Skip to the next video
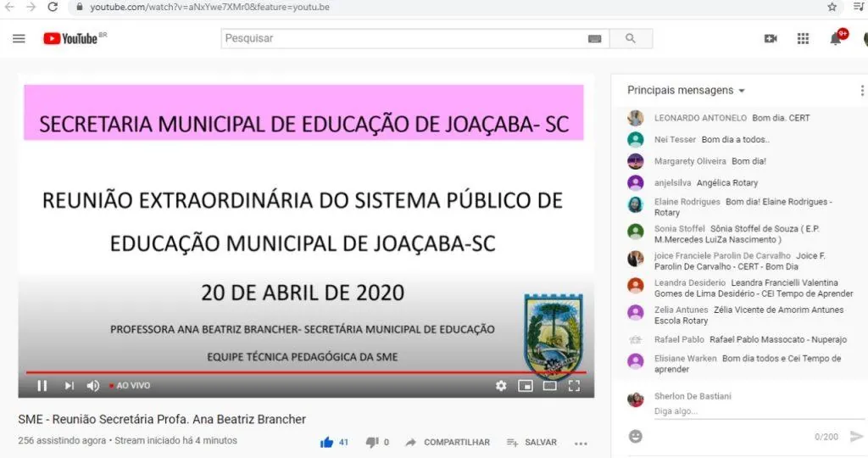The image size is (868, 458). [69, 385]
